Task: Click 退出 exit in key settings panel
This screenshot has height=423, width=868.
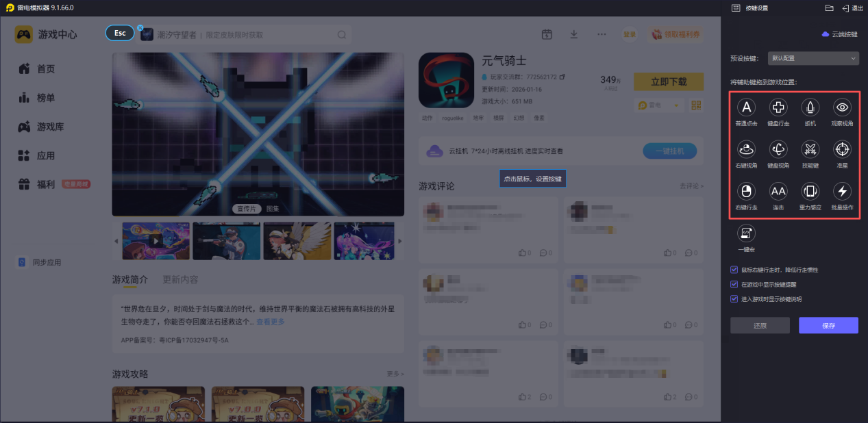Action: coord(853,8)
